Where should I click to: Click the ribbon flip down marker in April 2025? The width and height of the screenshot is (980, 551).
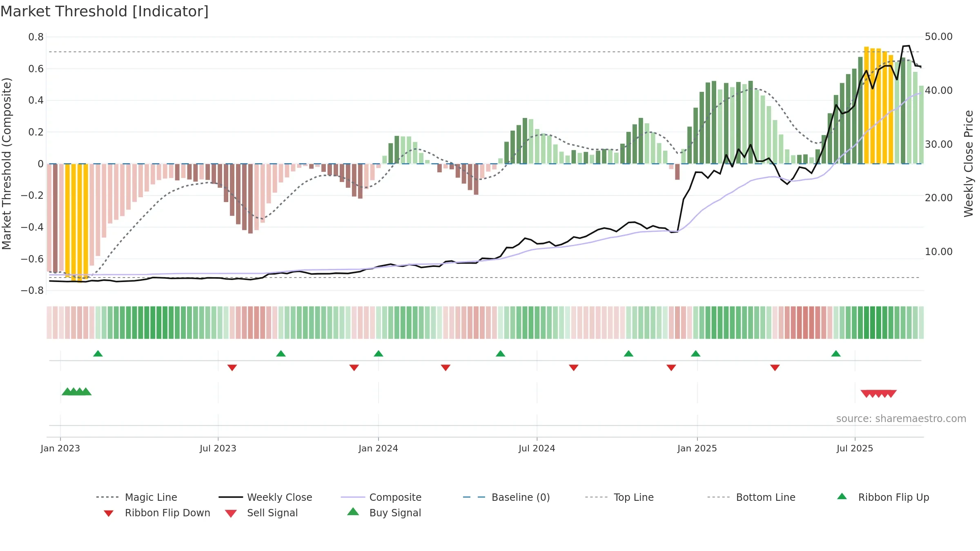click(x=775, y=368)
